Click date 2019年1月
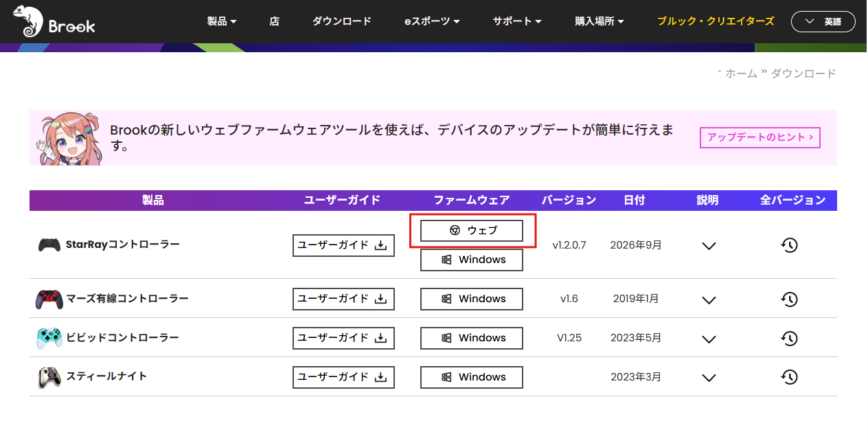The width and height of the screenshot is (868, 443). [x=636, y=299]
